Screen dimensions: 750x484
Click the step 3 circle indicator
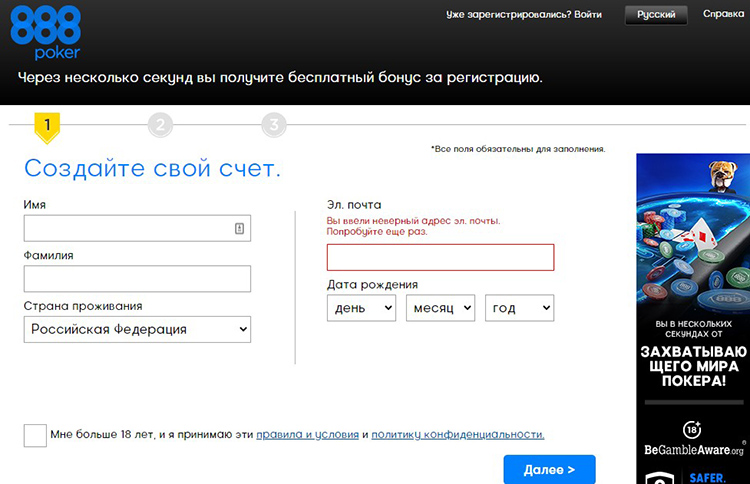(273, 125)
